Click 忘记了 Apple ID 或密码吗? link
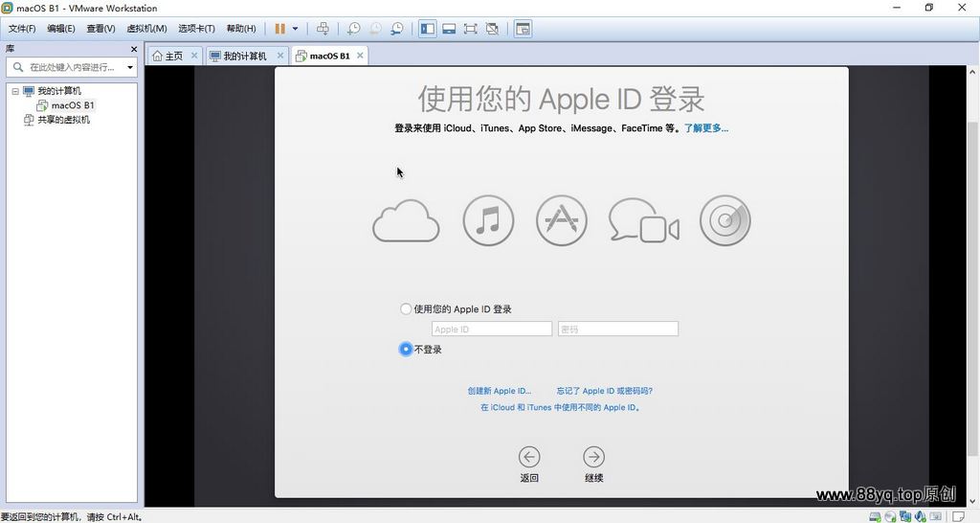The height and width of the screenshot is (523, 980). (x=605, y=391)
